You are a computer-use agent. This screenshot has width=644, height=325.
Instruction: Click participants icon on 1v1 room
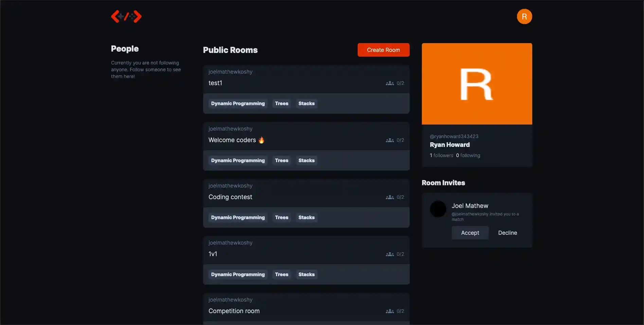390,254
